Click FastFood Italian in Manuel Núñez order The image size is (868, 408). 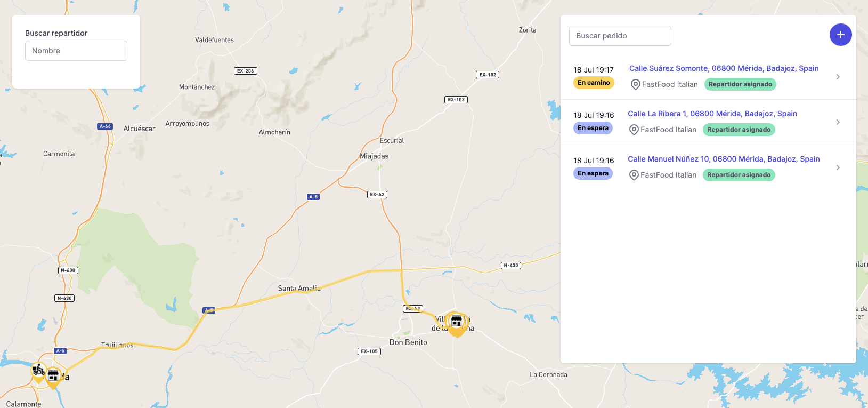click(668, 175)
